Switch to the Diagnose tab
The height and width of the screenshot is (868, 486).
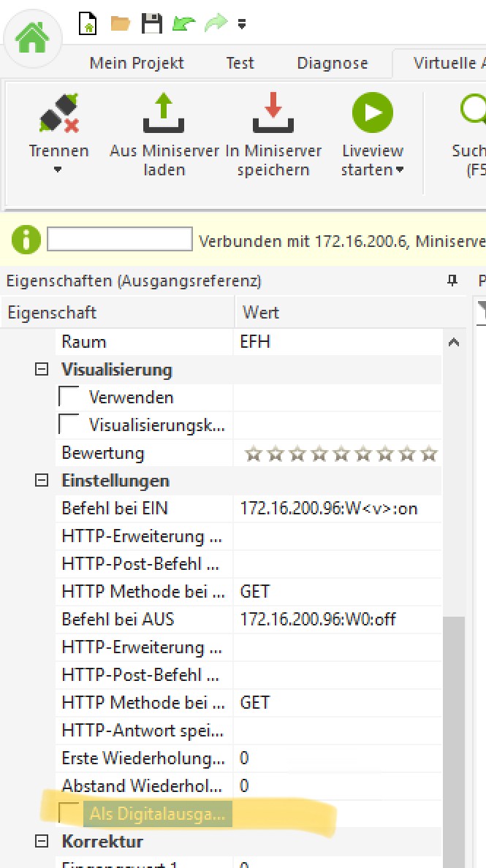click(x=332, y=63)
